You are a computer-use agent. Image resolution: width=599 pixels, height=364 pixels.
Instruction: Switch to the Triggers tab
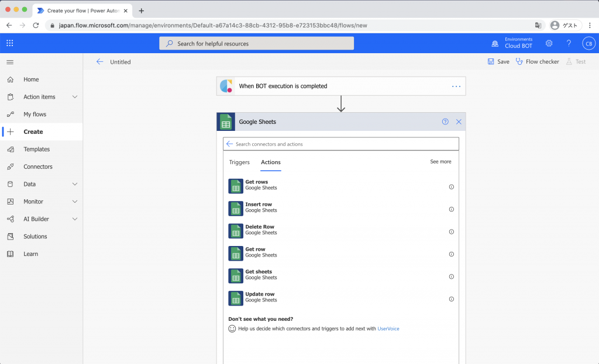(239, 162)
